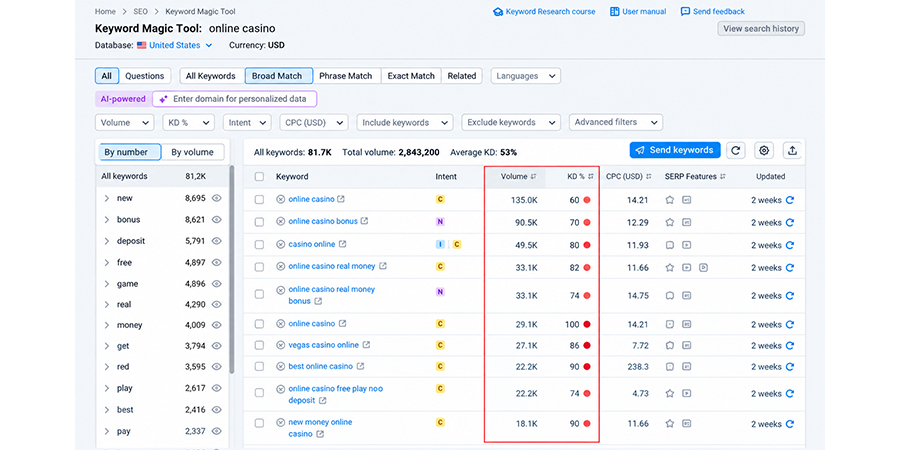Open 'casino online' external link icon
This screenshot has height=450, width=900.
343,244
